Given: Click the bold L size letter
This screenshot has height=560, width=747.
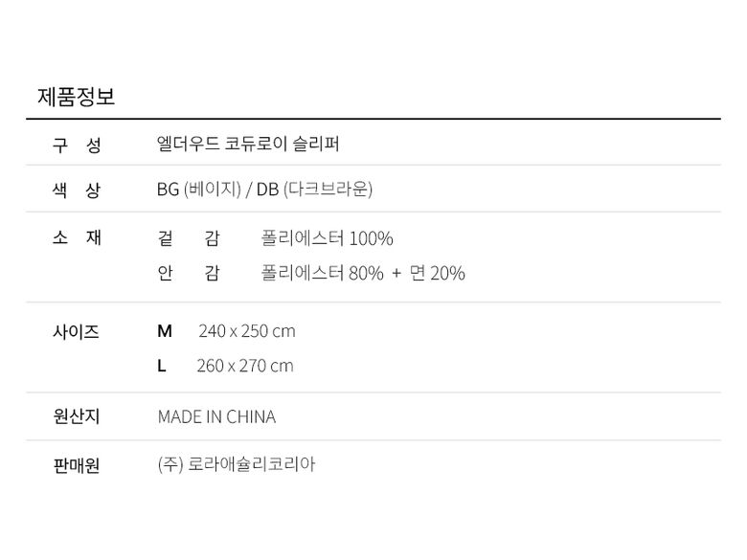Looking at the screenshot, I should pos(162,366).
